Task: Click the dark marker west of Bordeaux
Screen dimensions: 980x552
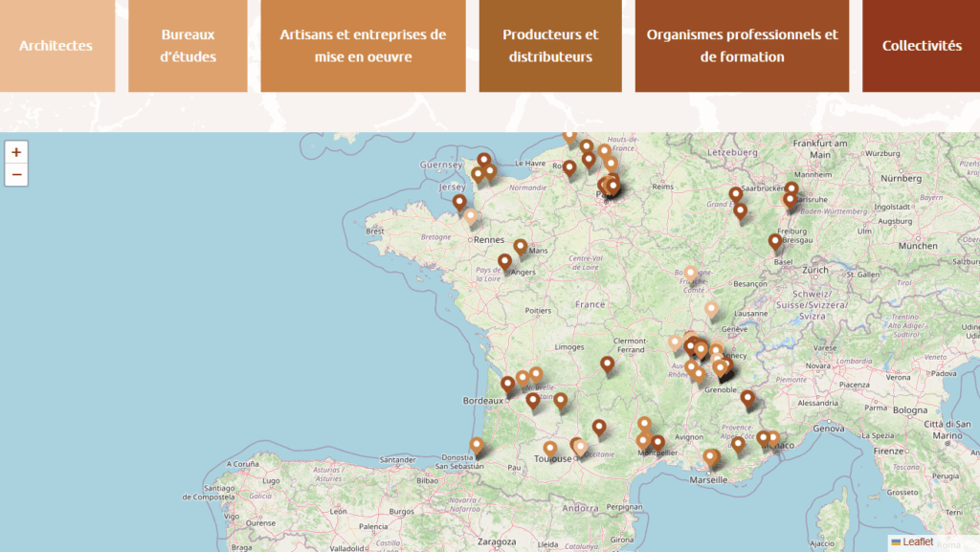Action: [x=508, y=384]
